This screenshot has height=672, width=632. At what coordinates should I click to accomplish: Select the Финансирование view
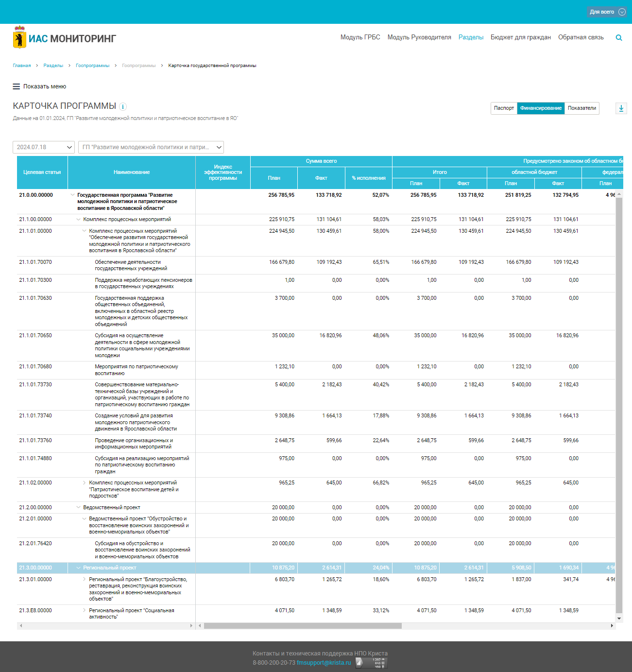(x=541, y=108)
